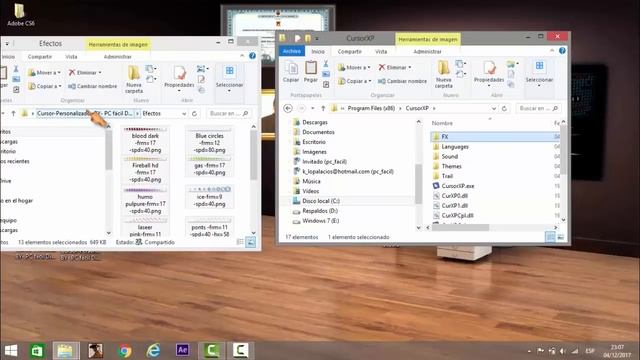Click Eliminar in Efectos window
Image resolution: width=640 pixels, height=360 pixels.
(85, 72)
